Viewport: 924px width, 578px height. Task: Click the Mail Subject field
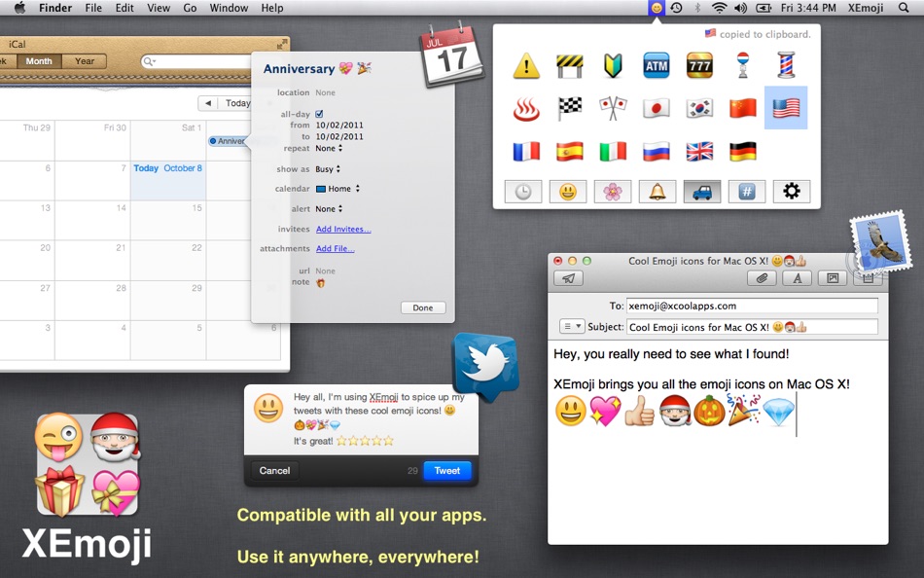752,327
